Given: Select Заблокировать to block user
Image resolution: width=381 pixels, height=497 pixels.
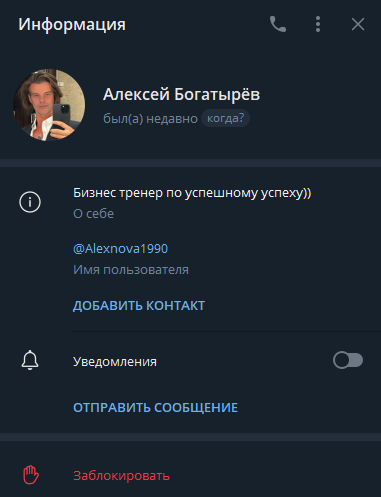Looking at the screenshot, I should (122, 476).
